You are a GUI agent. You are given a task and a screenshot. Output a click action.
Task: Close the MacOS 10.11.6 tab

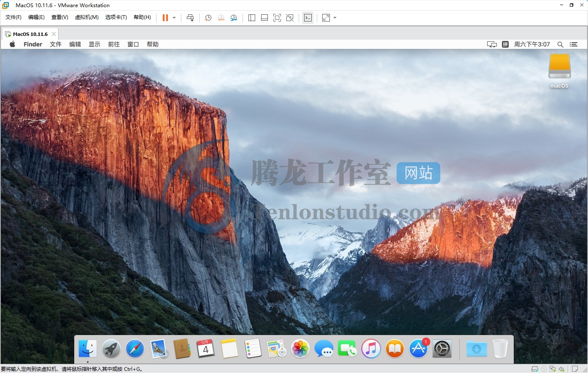pyautogui.click(x=54, y=34)
